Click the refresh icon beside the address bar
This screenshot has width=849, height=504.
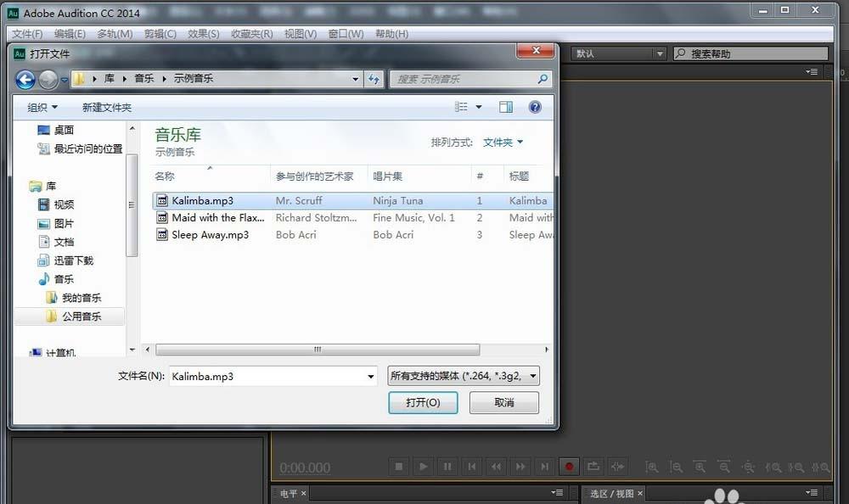(x=374, y=79)
